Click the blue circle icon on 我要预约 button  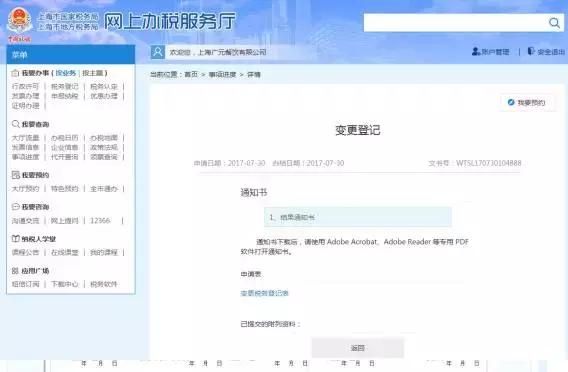click(511, 103)
